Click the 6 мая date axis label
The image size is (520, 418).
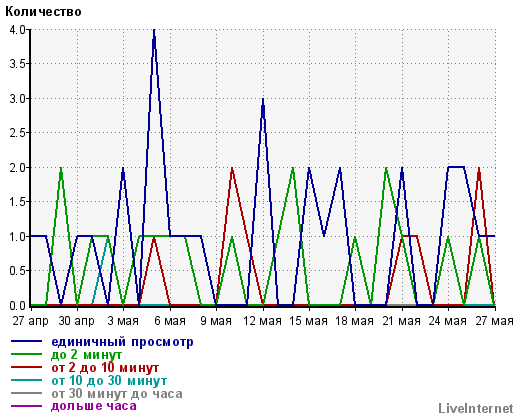click(x=170, y=321)
